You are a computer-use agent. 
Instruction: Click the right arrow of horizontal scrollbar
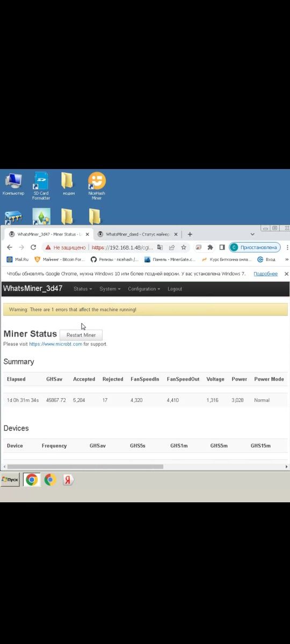287,466
